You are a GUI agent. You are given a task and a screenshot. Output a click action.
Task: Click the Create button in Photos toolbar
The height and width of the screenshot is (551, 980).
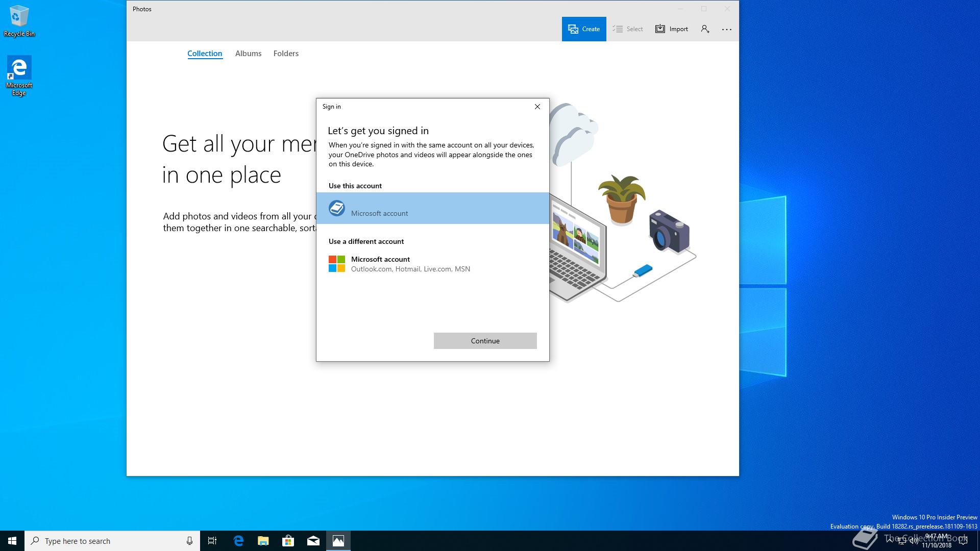pos(584,29)
